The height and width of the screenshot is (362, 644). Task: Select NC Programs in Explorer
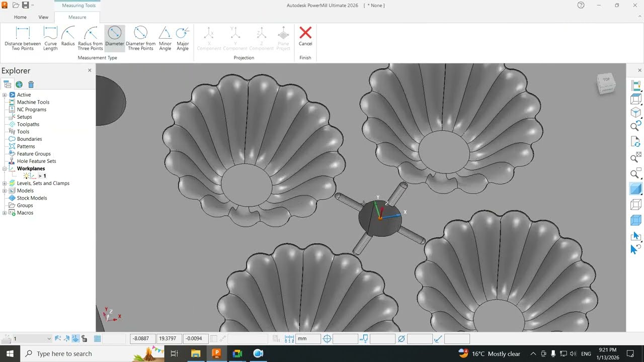coord(32,110)
